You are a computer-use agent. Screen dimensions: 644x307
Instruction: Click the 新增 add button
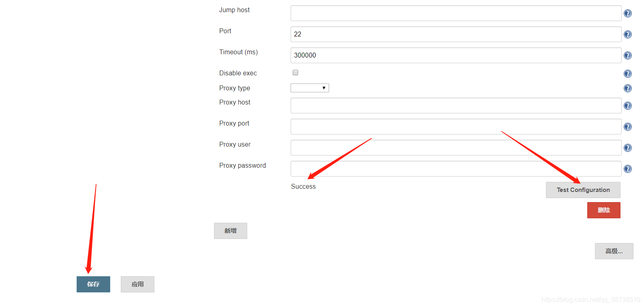tap(231, 231)
